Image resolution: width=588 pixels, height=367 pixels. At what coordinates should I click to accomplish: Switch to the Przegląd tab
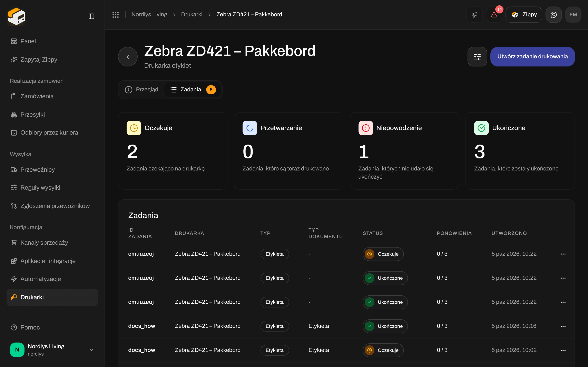tap(142, 90)
